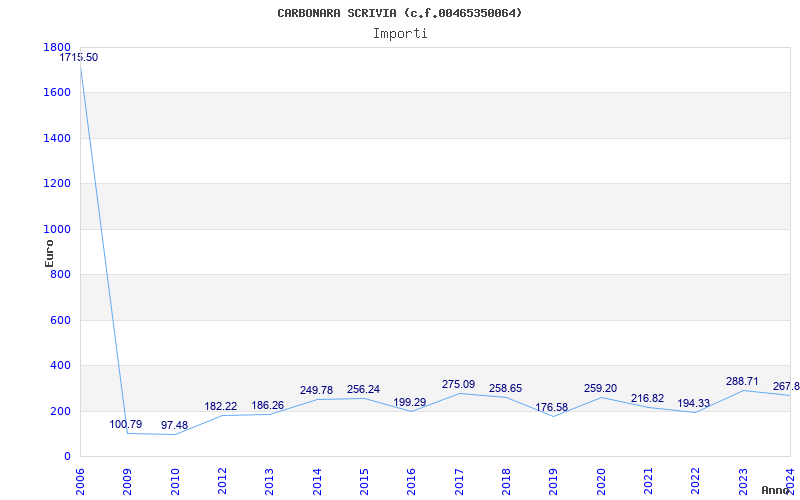Select the 259.20 data label
The image size is (800, 500).
pyautogui.click(x=601, y=389)
